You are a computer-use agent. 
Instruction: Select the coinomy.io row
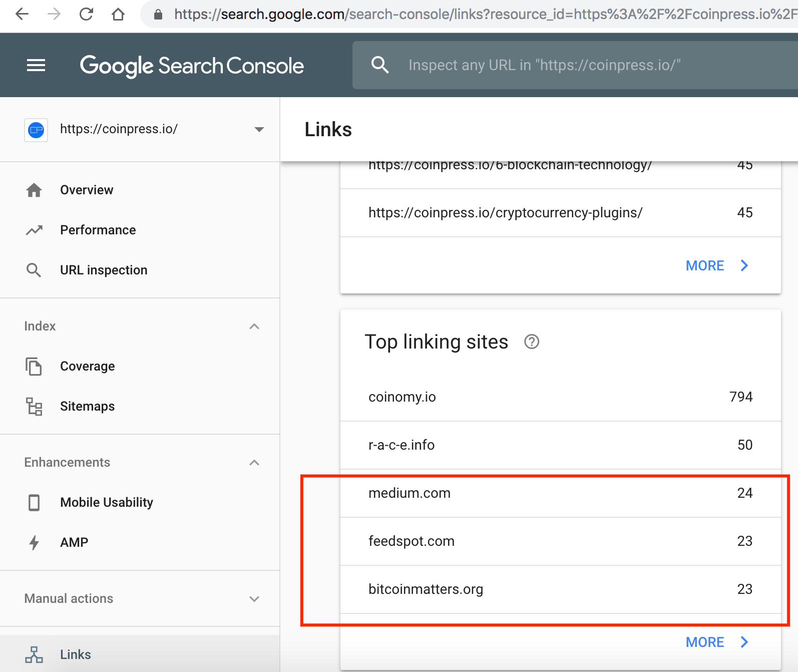(x=561, y=397)
